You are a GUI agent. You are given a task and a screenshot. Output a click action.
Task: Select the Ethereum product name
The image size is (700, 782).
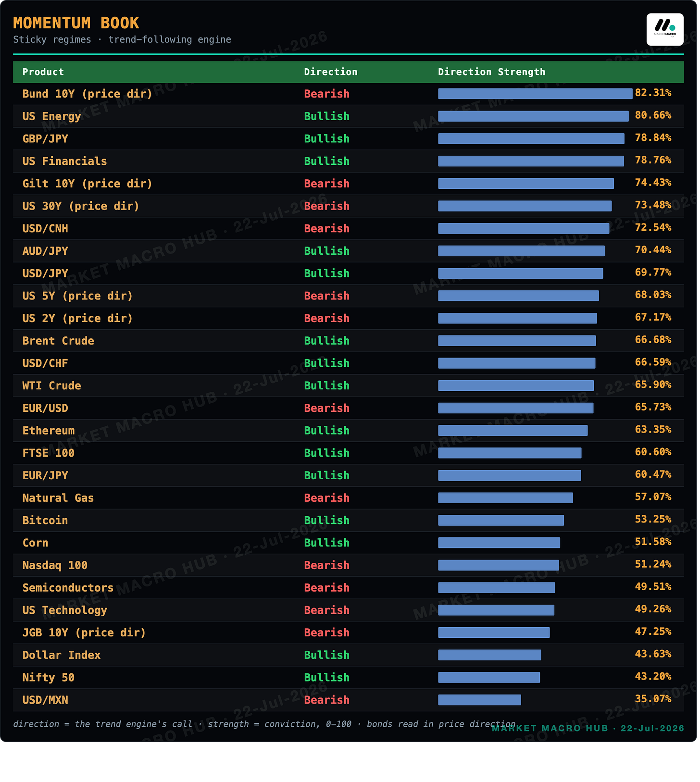49,431
